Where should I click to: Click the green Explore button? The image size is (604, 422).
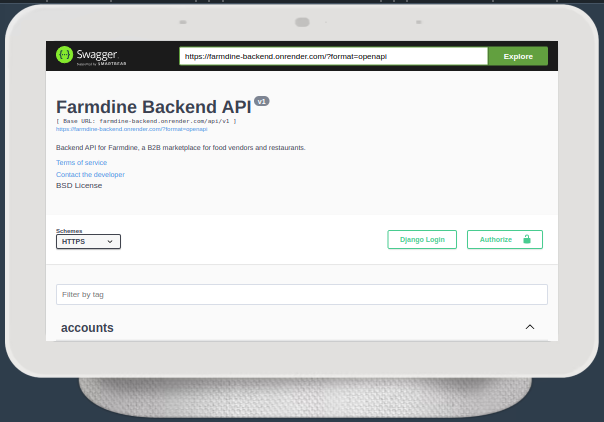tap(518, 56)
